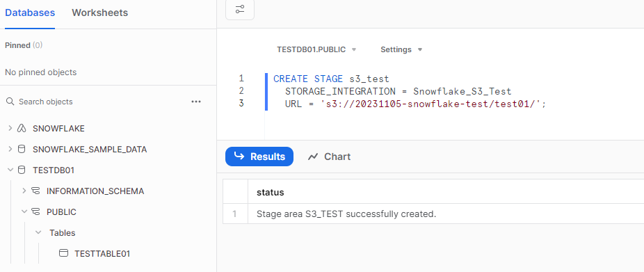Click the Search objects field
Image resolution: width=644 pixels, height=272 pixels.
coord(46,102)
